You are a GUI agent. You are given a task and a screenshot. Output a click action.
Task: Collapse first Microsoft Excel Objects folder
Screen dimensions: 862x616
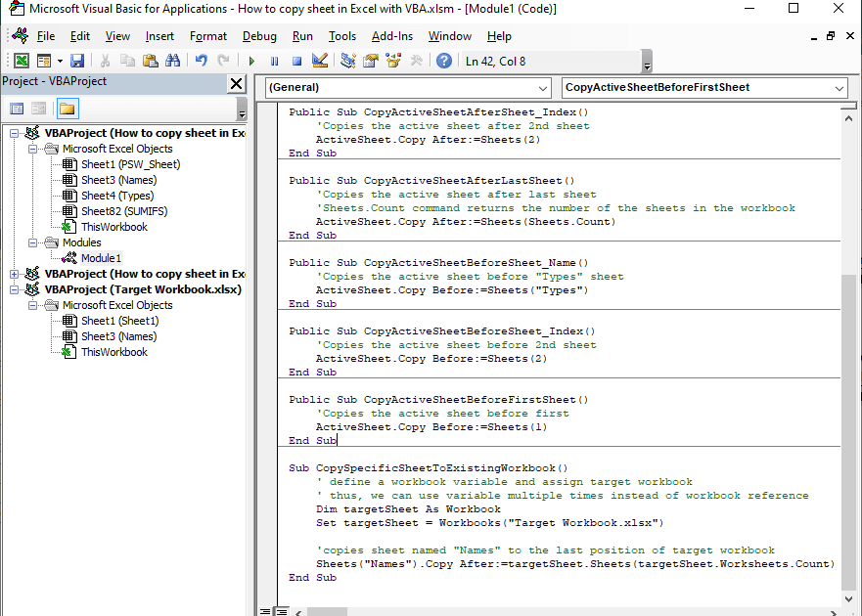33,149
